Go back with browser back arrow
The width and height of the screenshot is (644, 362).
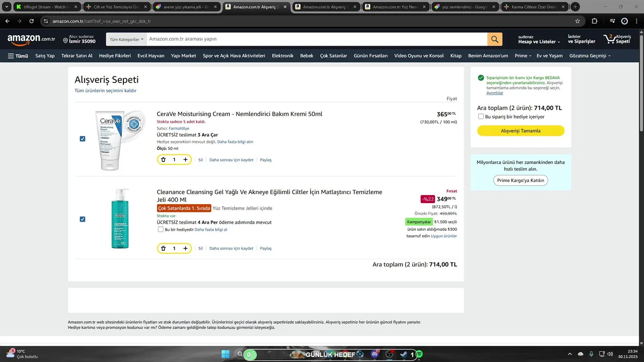(x=7, y=21)
